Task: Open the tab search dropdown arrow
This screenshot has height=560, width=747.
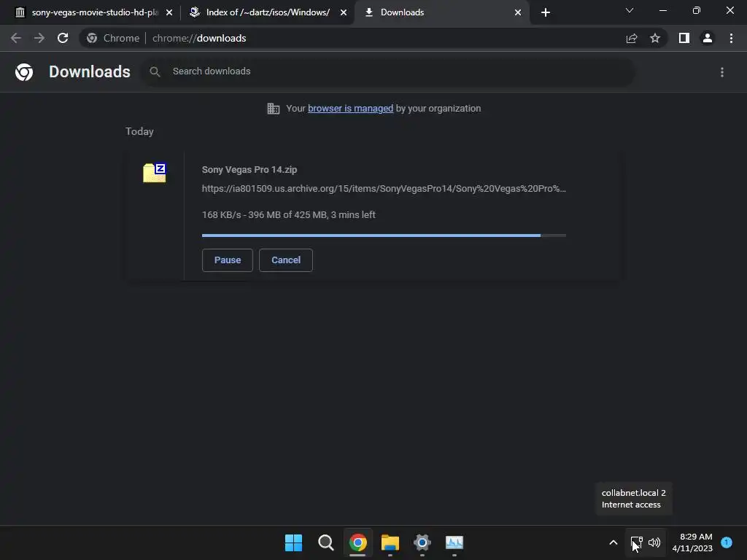Action: point(630,10)
